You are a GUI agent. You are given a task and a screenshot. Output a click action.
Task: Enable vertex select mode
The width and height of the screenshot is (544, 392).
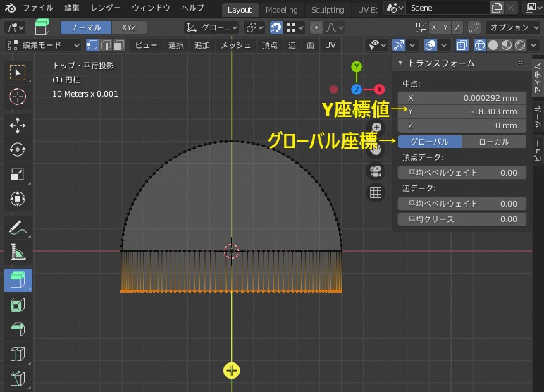point(92,45)
